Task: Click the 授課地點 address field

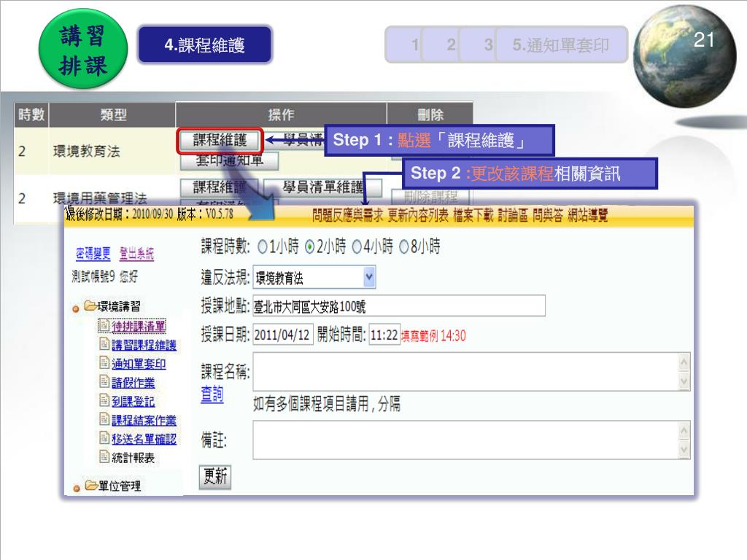Action: pos(399,306)
